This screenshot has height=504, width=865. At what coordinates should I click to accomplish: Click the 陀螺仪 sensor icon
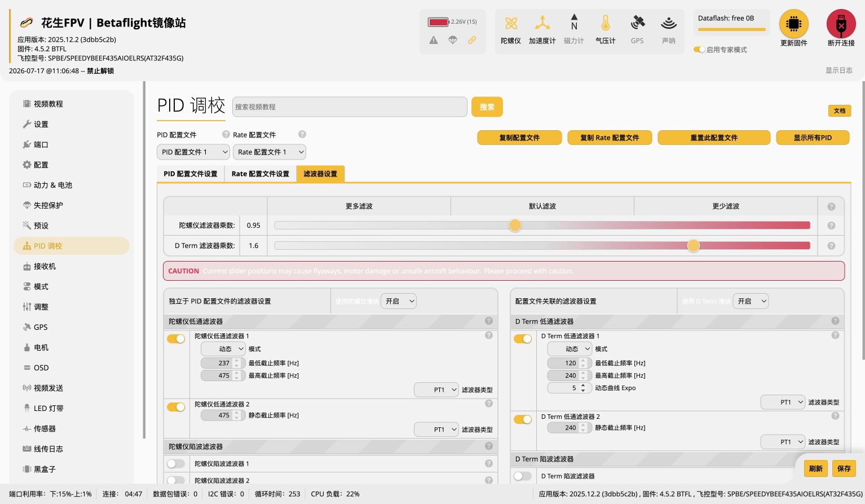pos(511,23)
